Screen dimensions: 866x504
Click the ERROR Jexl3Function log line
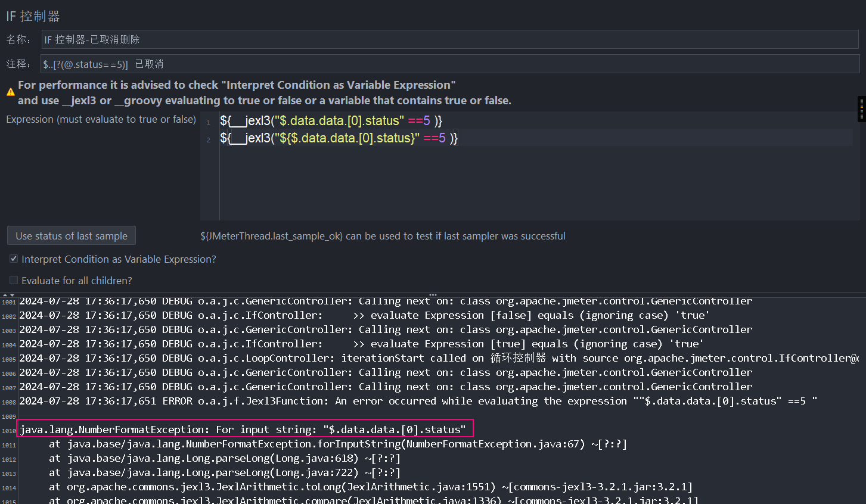[x=418, y=401]
